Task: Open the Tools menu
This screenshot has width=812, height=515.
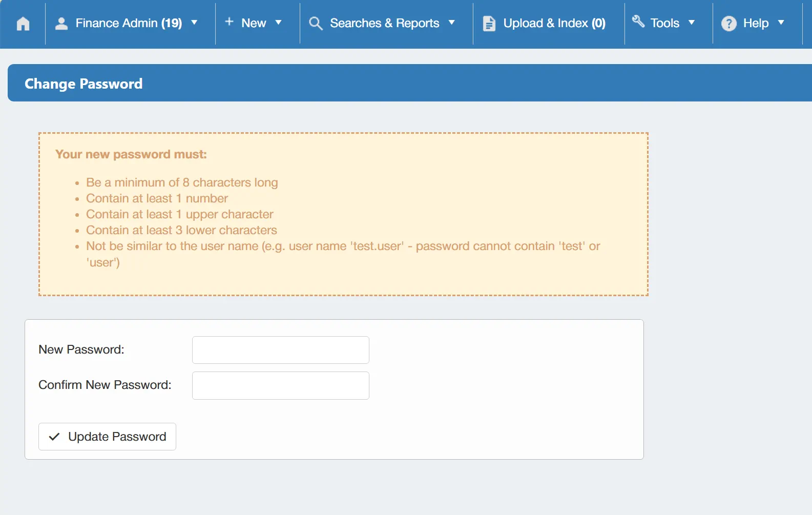Action: 665,24
